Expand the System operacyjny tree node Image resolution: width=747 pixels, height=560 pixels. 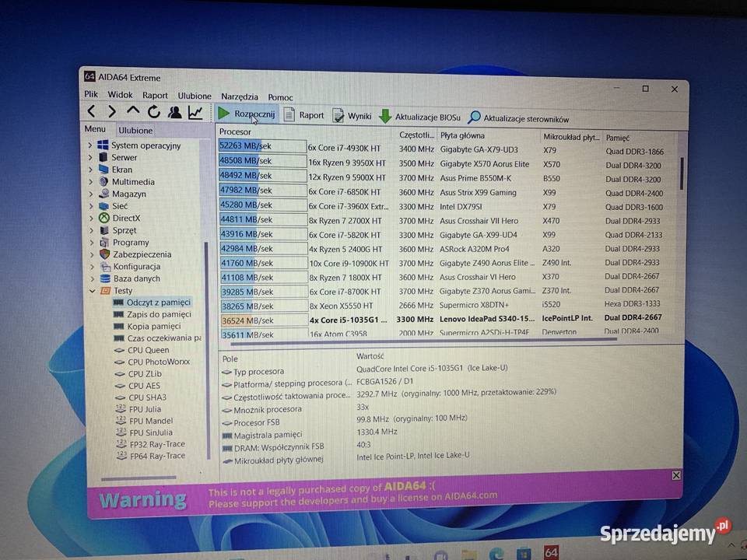(90, 145)
